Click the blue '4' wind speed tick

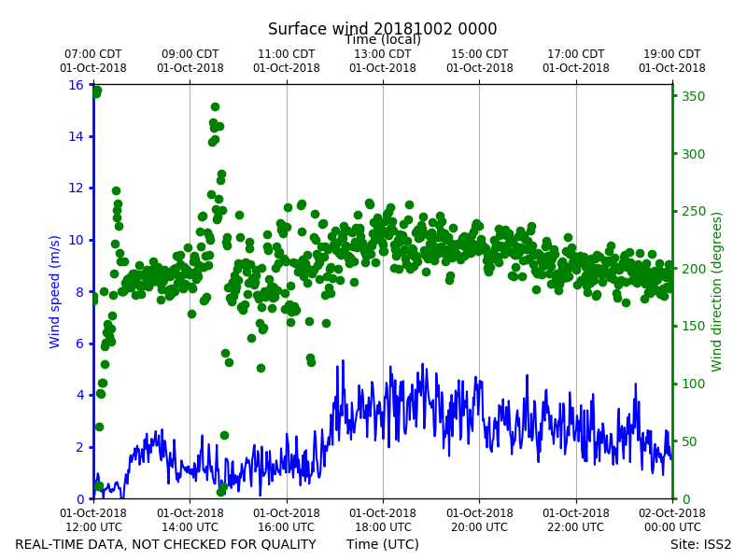pos(80,395)
